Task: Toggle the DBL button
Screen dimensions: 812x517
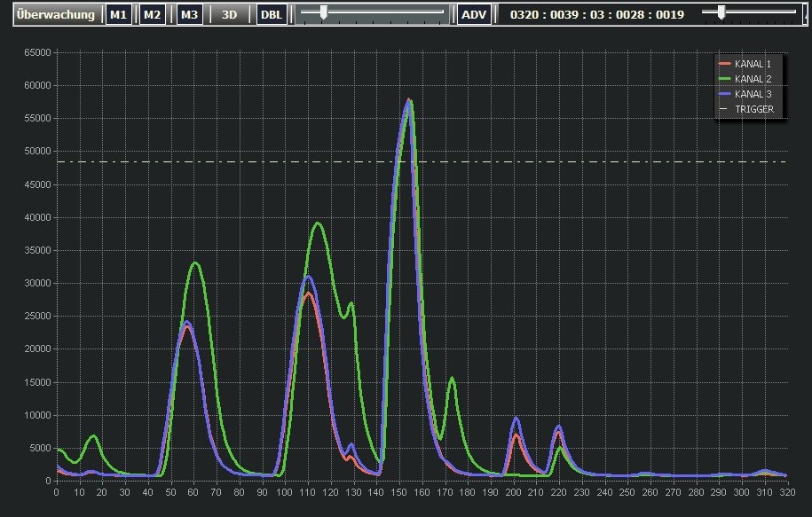Action: (272, 14)
